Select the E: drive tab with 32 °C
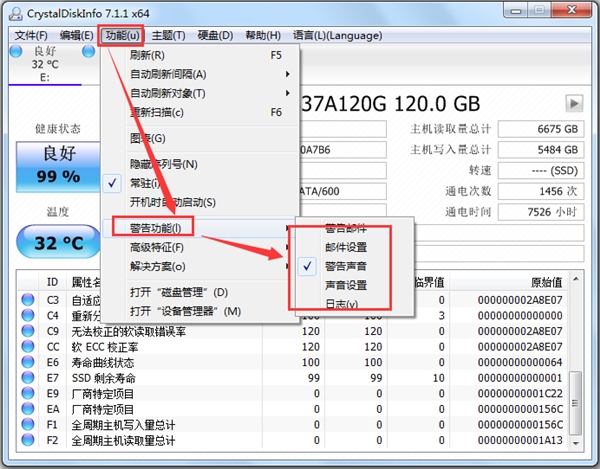600x469 pixels. point(44,64)
